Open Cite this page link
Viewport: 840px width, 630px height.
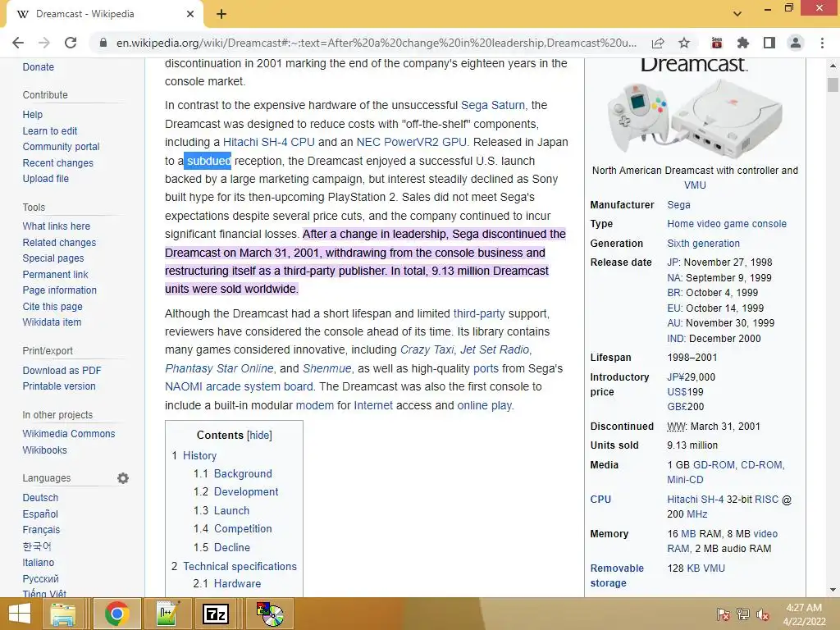(x=52, y=307)
